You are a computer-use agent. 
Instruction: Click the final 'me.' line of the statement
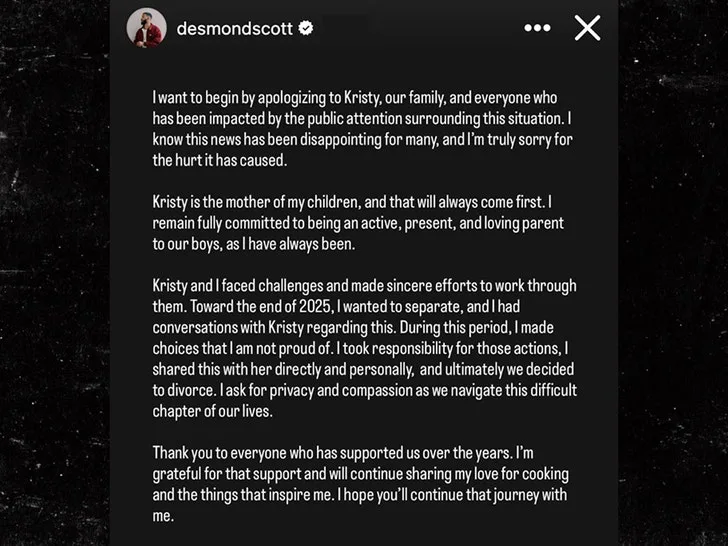click(x=163, y=516)
